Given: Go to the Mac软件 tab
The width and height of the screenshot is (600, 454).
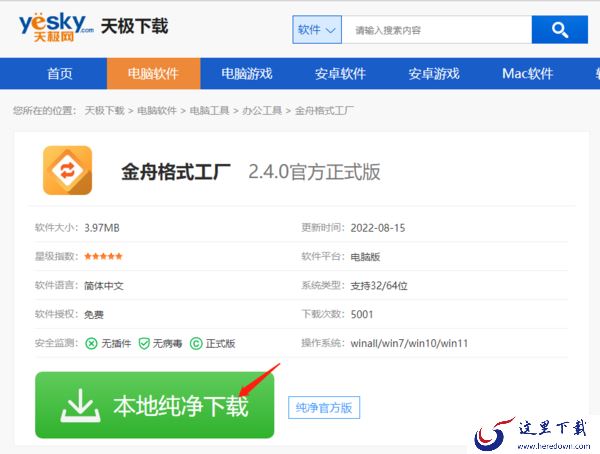Looking at the screenshot, I should (x=527, y=73).
